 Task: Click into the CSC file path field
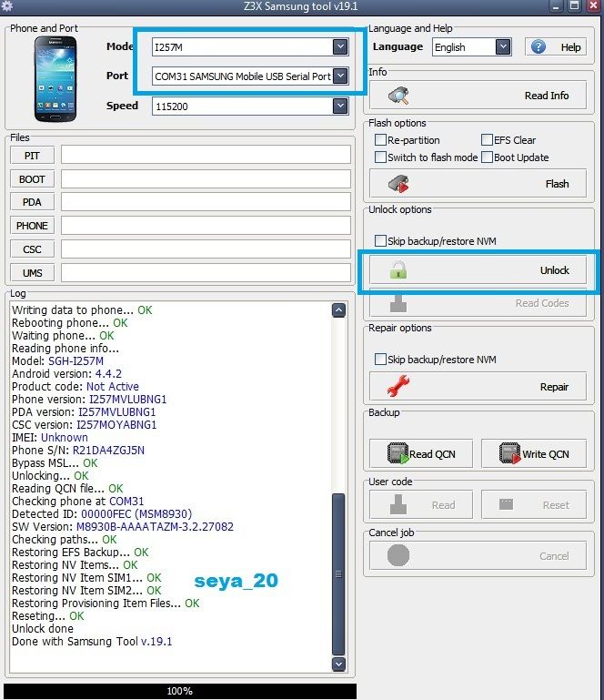pos(206,249)
